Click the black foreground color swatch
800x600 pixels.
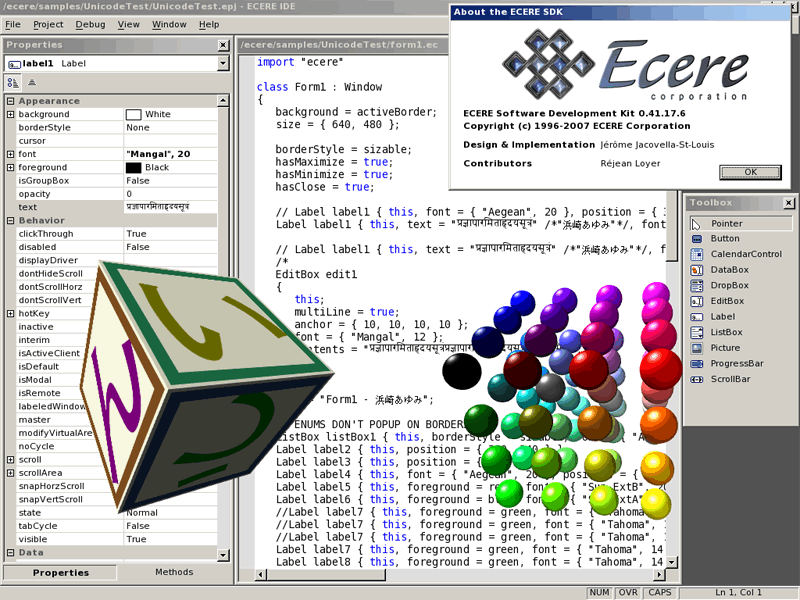click(x=133, y=168)
